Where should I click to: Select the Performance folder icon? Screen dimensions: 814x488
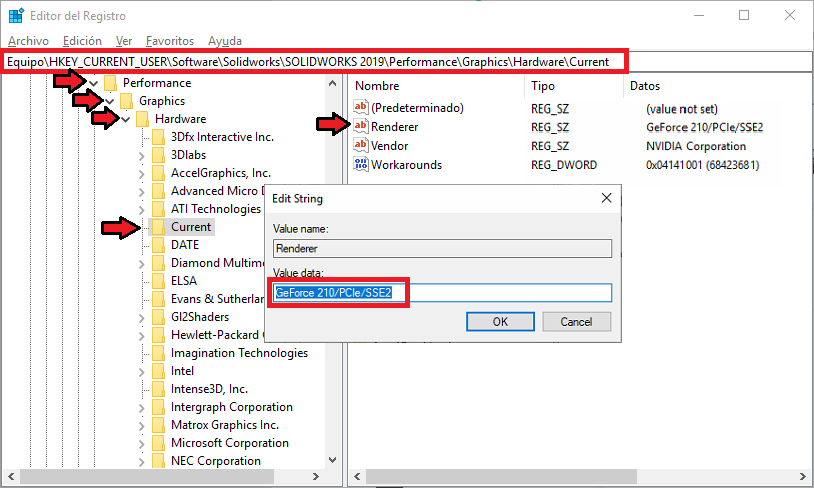(x=111, y=83)
